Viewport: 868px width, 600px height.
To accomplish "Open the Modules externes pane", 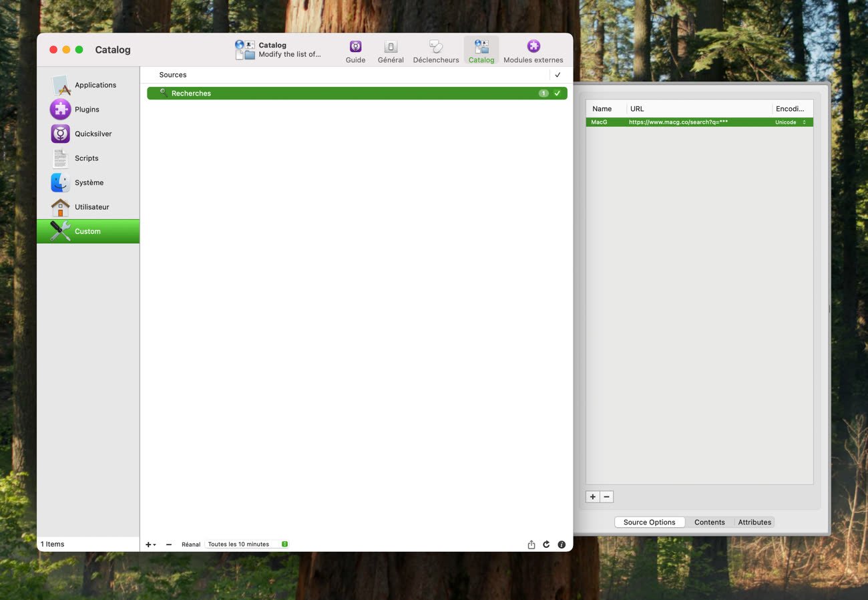I will (533, 51).
